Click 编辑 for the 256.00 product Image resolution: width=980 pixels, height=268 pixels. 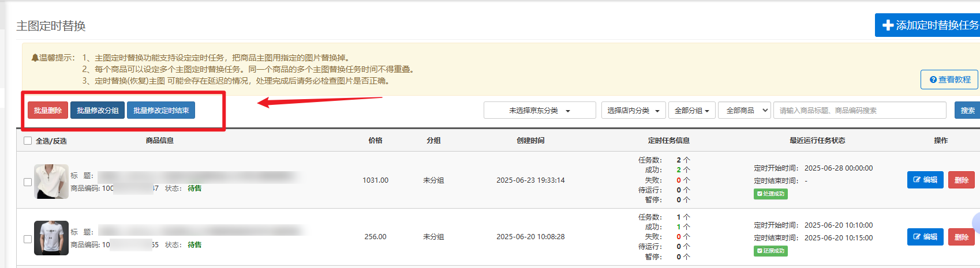pyautogui.click(x=925, y=237)
